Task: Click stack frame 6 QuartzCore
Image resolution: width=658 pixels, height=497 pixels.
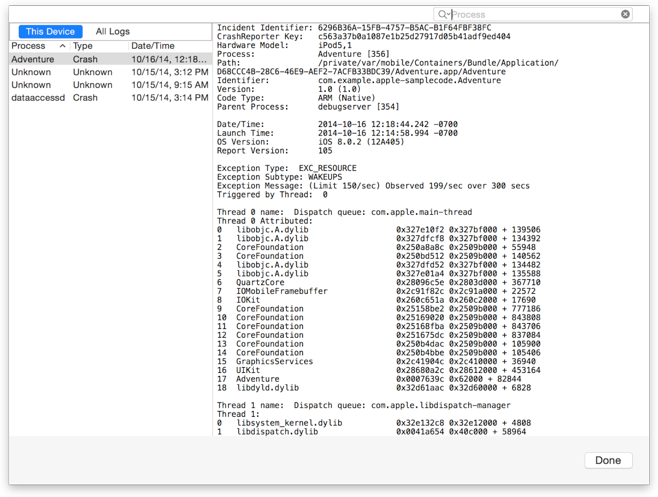Action: click(379, 283)
